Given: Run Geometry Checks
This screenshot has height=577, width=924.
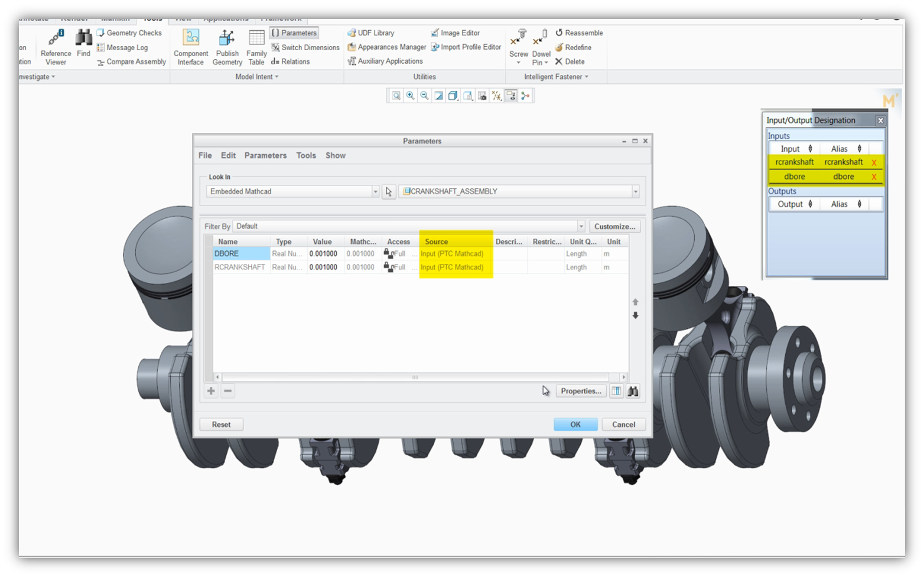Looking at the screenshot, I should (x=129, y=33).
